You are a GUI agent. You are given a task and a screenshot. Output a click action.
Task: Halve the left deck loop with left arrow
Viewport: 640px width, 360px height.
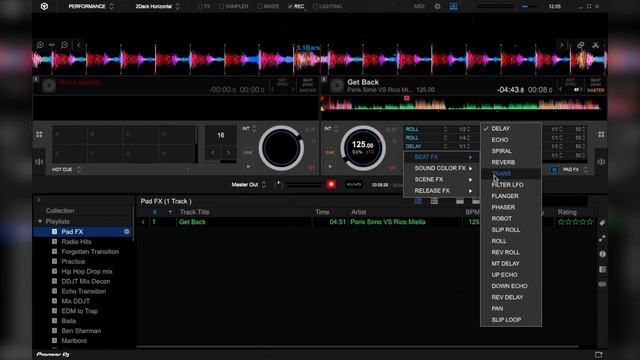pos(213,153)
